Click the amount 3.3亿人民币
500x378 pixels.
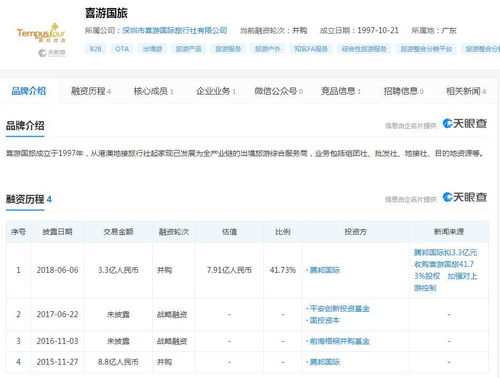(x=118, y=270)
